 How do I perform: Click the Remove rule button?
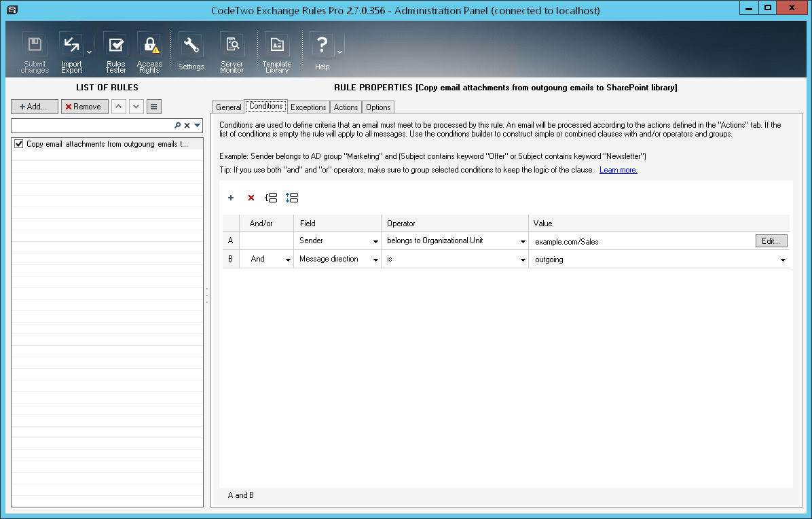tap(84, 107)
